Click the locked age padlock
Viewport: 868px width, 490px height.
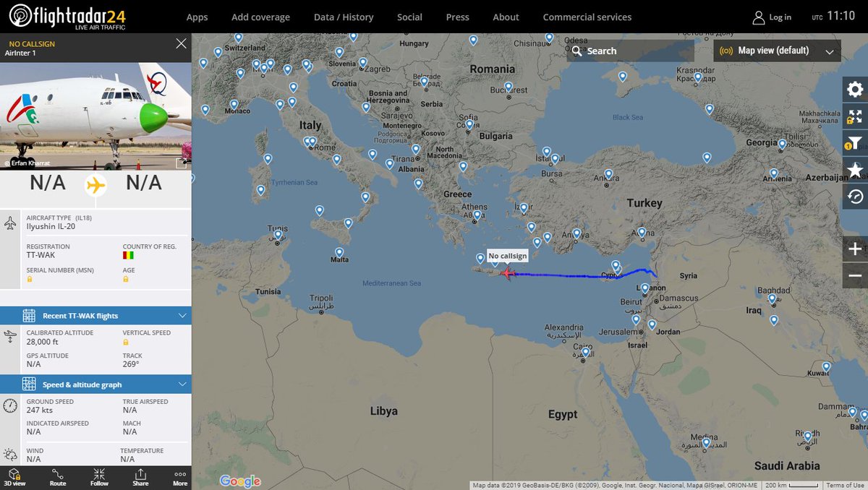tap(126, 279)
